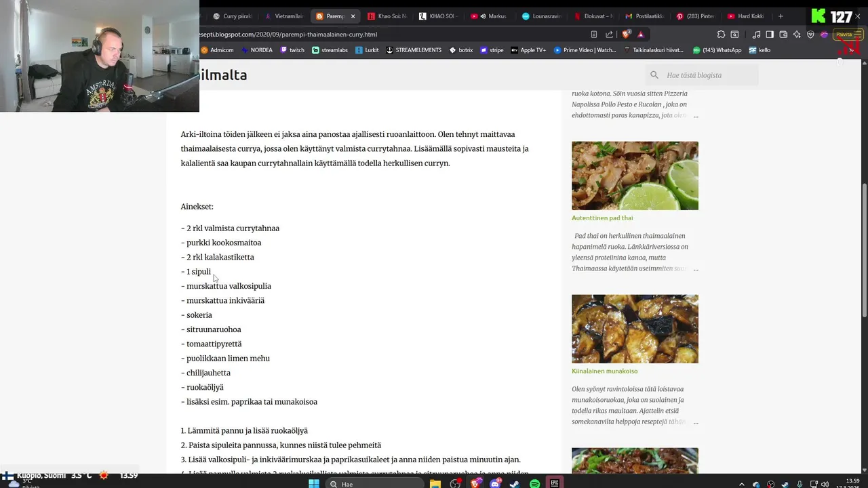The width and height of the screenshot is (868, 488).
Task: Open the volume speaker icon in system tray
Action: 825,484
